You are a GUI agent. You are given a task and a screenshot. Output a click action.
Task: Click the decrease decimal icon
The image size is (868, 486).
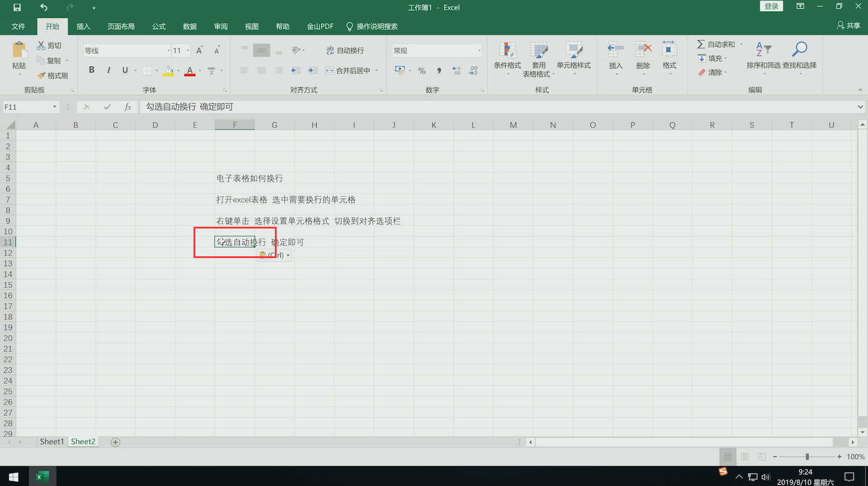473,71
